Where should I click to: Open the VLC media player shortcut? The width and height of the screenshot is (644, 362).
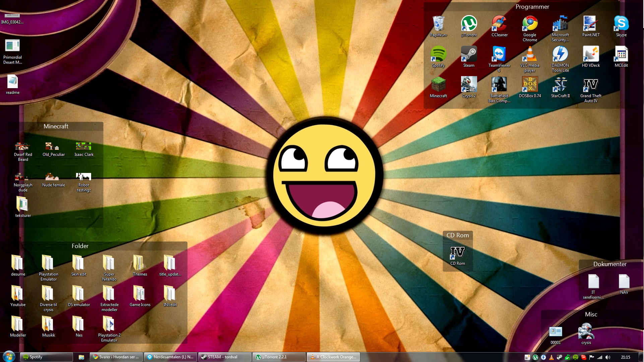tap(530, 59)
